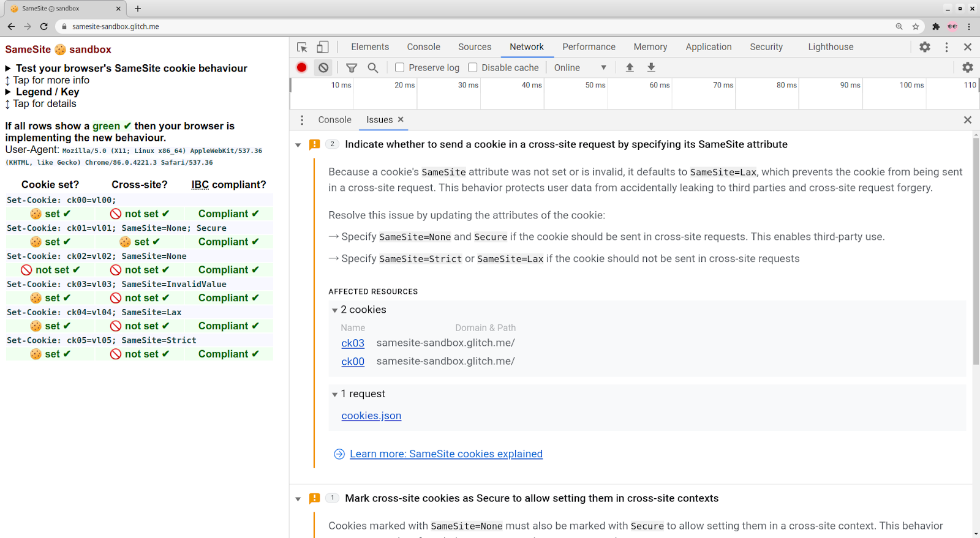The height and width of the screenshot is (538, 980).
Task: Clear the network log
Action: click(323, 67)
